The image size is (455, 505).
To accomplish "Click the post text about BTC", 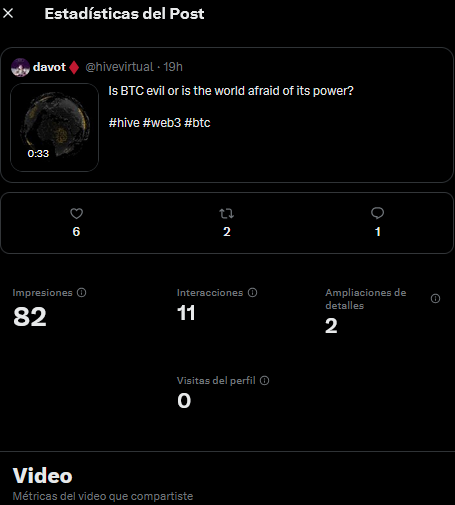I will (x=231, y=91).
